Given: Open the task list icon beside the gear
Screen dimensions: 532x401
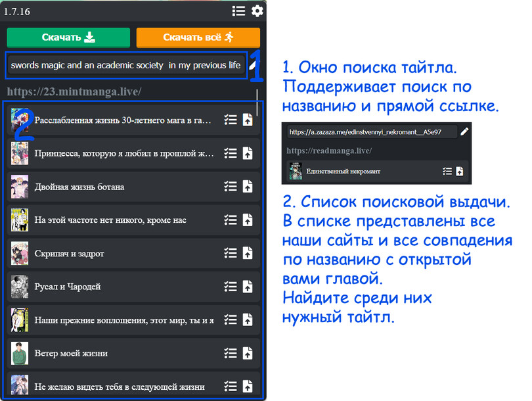Looking at the screenshot, I should 238,11.
